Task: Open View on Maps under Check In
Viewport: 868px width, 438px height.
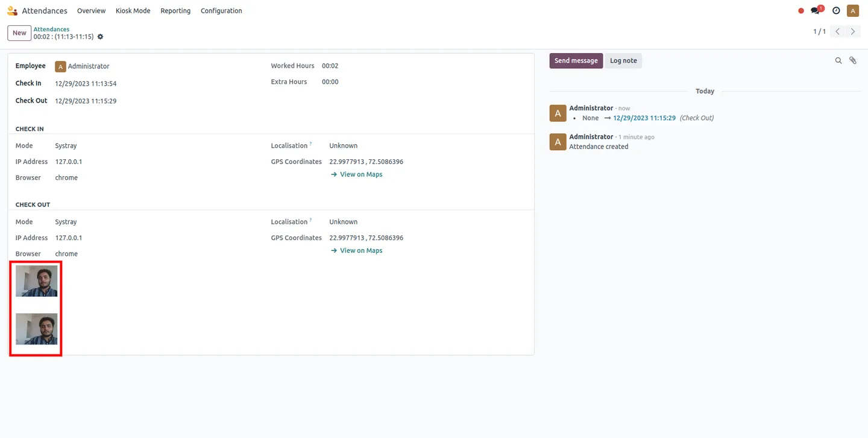Action: (357, 174)
